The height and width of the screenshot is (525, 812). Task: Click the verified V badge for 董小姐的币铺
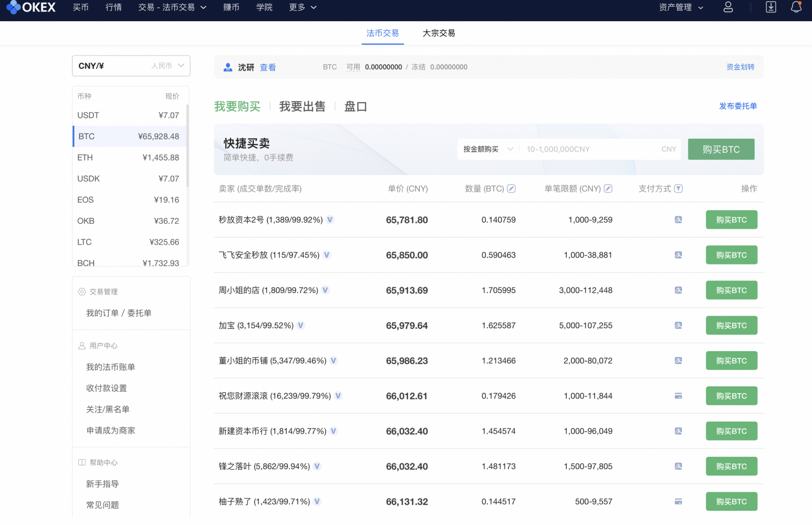[334, 360]
